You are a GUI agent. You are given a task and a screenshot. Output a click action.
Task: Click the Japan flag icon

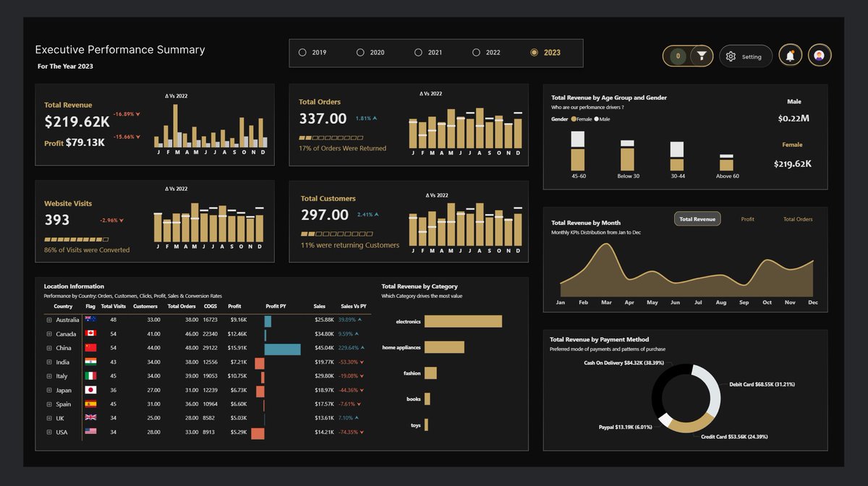pyautogui.click(x=90, y=390)
